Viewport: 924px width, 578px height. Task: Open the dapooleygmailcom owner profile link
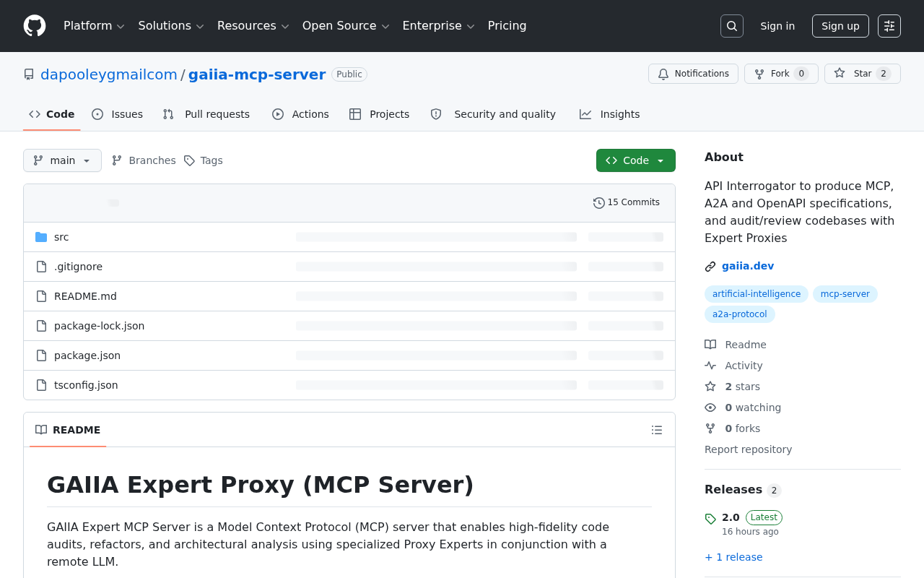109,74
